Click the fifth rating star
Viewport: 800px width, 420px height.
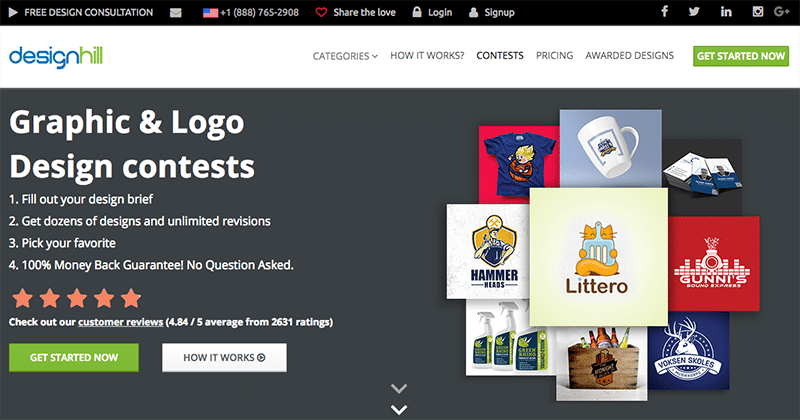(131, 298)
